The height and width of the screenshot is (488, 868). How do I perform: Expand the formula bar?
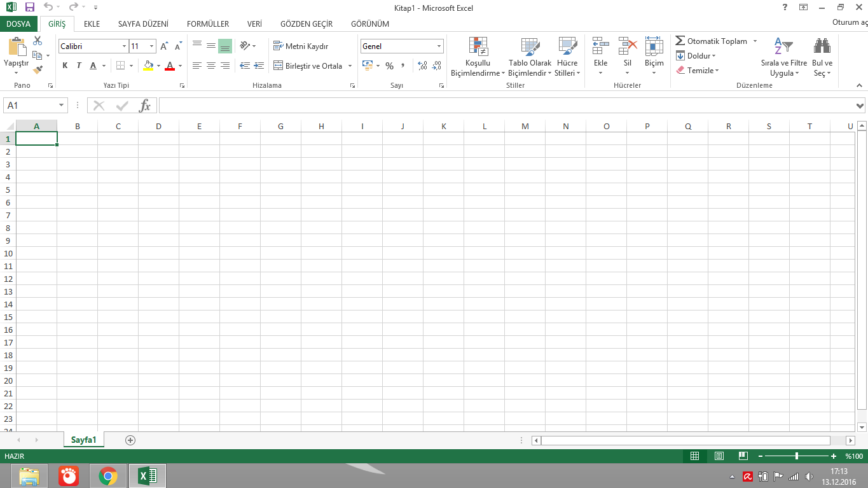860,106
